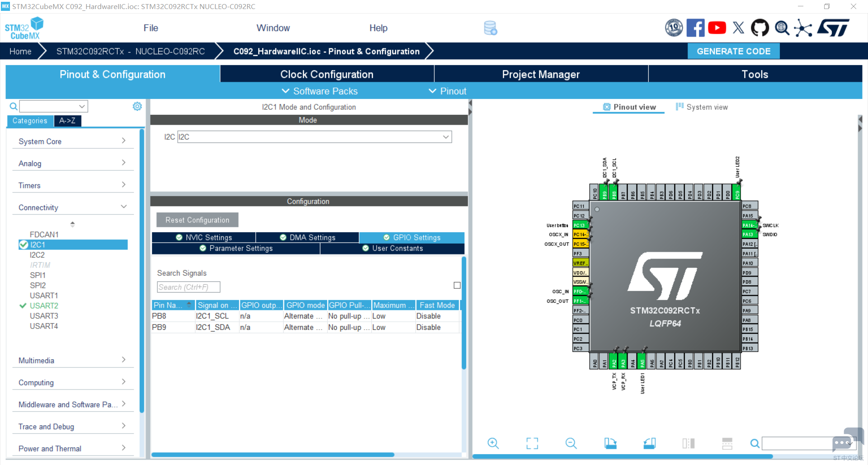Image resolution: width=868 pixels, height=465 pixels.
Task: Expand the Software Packs dropdown
Action: (320, 91)
